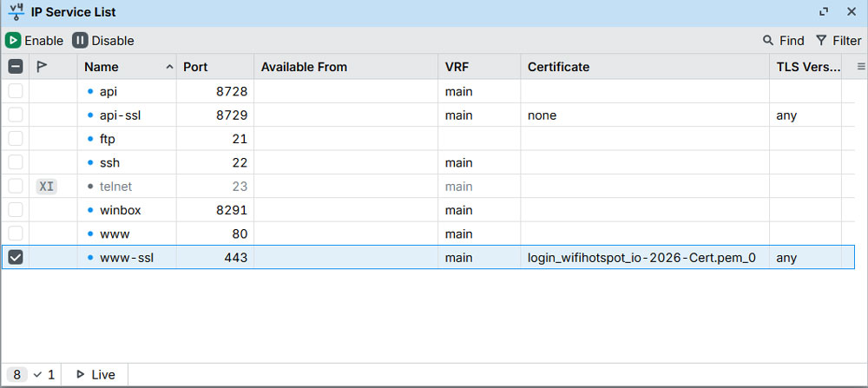
Task: Click the IP Service List window icon
Action: (15, 12)
